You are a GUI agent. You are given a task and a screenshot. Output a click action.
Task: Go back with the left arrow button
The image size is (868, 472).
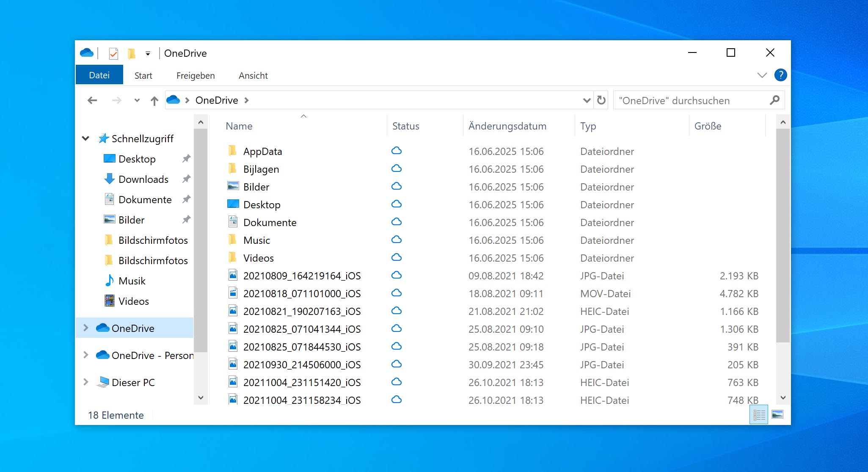click(92, 100)
